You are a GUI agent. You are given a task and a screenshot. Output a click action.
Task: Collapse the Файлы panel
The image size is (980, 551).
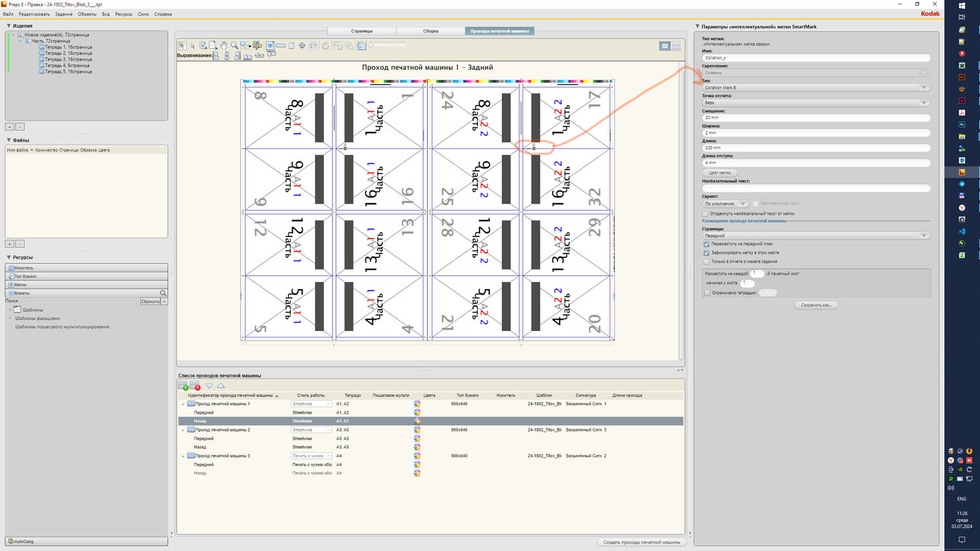9,140
